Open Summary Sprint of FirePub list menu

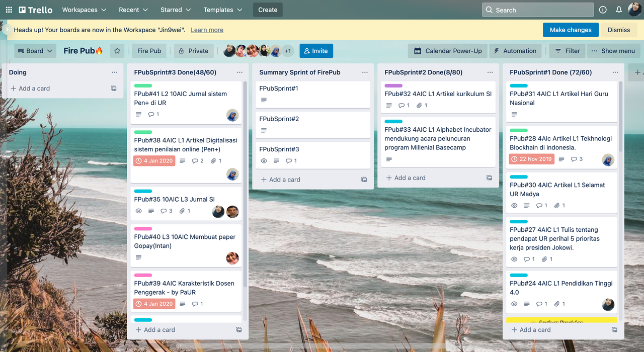pos(365,72)
